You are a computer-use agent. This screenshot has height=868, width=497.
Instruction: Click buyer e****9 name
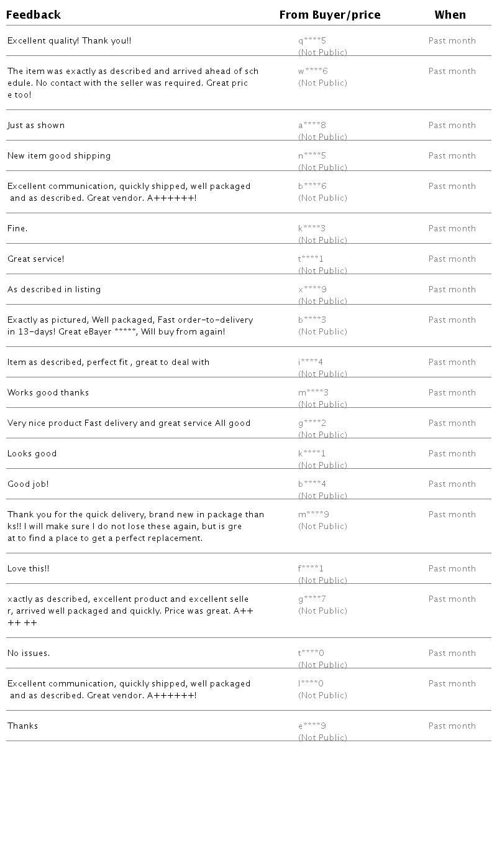coord(312,726)
